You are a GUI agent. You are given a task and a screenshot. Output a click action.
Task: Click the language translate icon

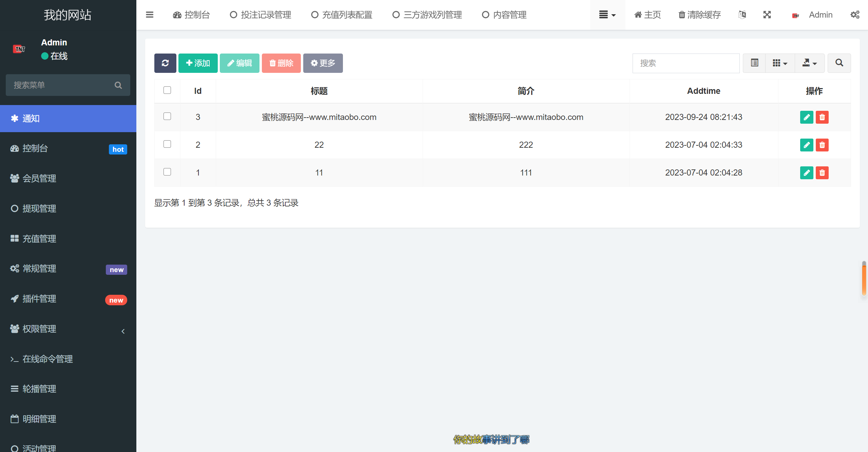coord(742,15)
